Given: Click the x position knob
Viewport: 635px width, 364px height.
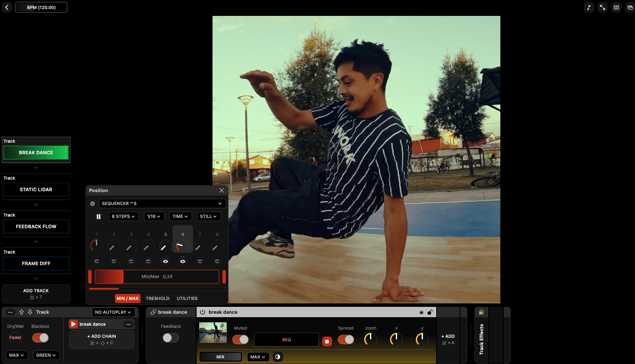Looking at the screenshot, I should tap(396, 339).
